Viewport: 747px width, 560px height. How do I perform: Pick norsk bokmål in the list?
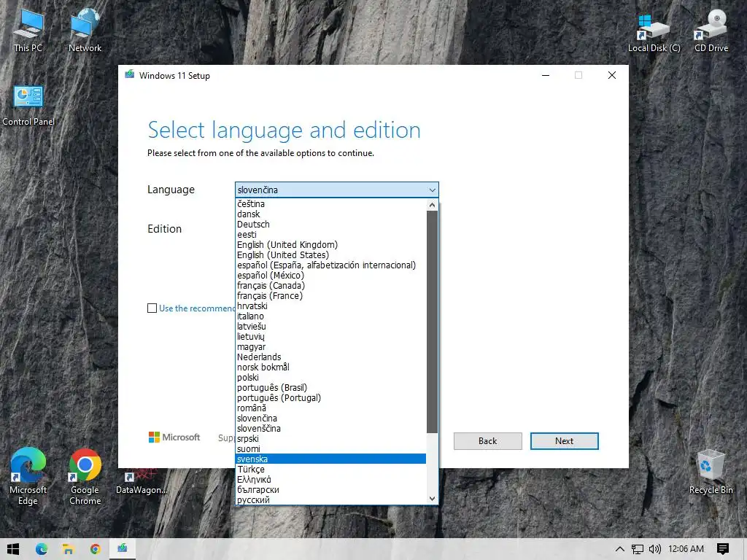point(331,367)
